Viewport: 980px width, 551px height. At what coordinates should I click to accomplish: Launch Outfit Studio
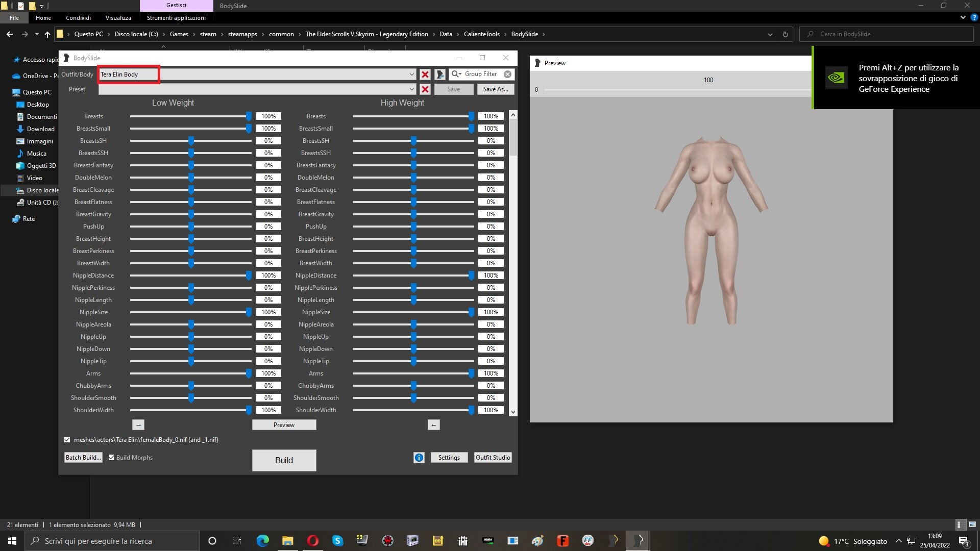pos(493,458)
